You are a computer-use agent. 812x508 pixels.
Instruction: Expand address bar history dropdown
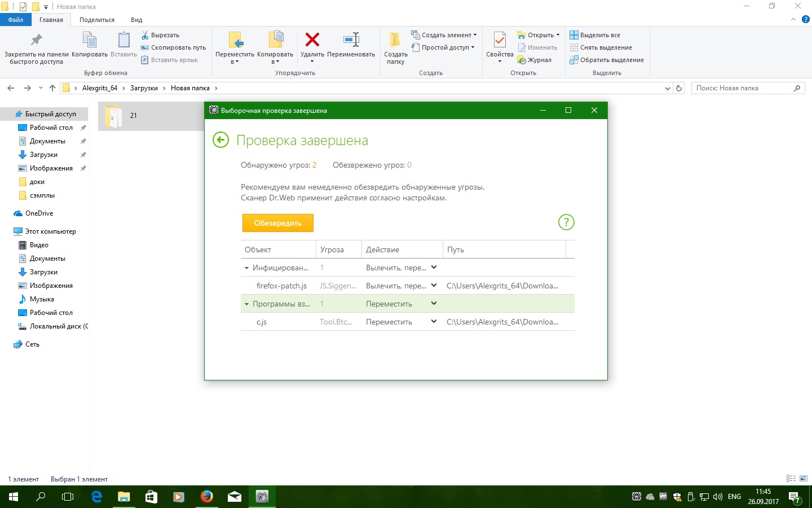pyautogui.click(x=667, y=88)
